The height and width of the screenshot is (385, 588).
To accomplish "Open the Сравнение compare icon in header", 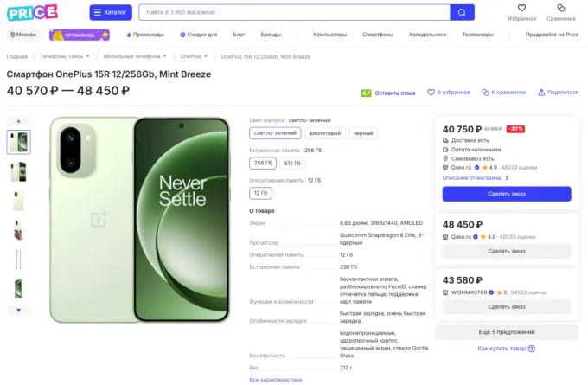I will [x=560, y=9].
